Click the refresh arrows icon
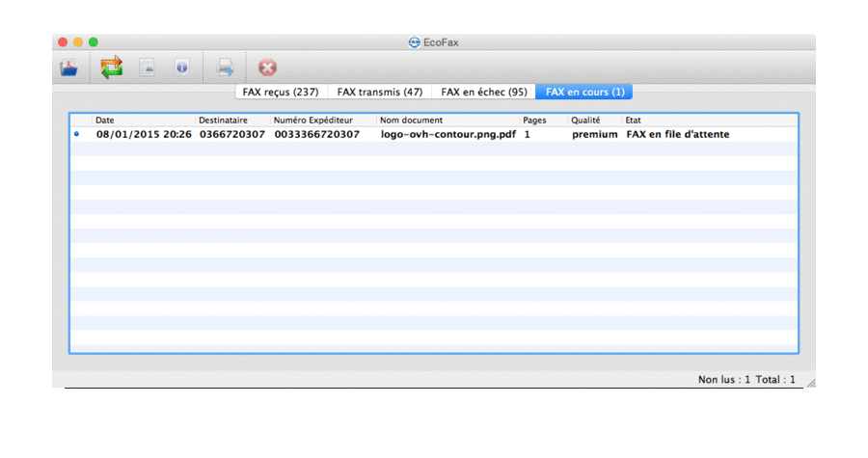The image size is (868, 458). [x=112, y=67]
